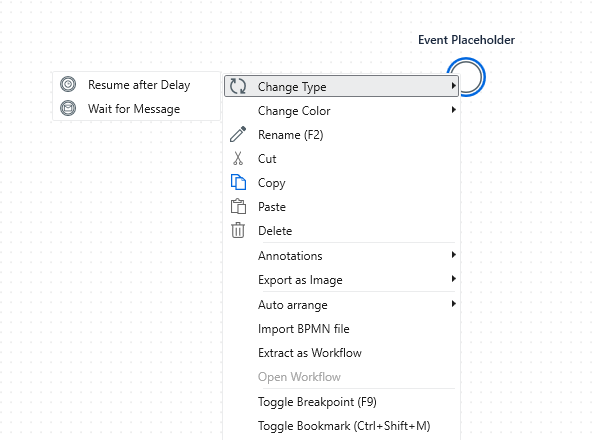Expand the Annotations submenu arrow
The height and width of the screenshot is (440, 600).
click(453, 255)
